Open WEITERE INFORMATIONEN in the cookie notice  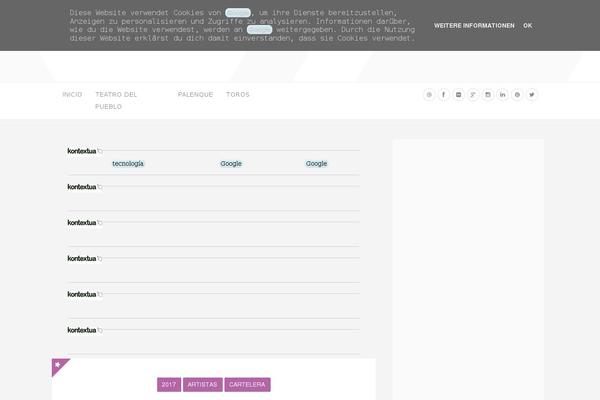(x=474, y=26)
